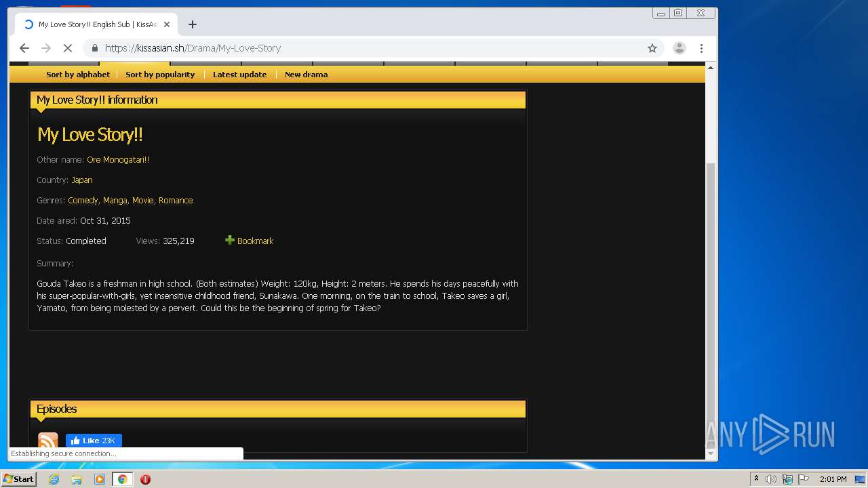Open the Movie genre
The height and width of the screenshot is (488, 868).
(x=143, y=201)
